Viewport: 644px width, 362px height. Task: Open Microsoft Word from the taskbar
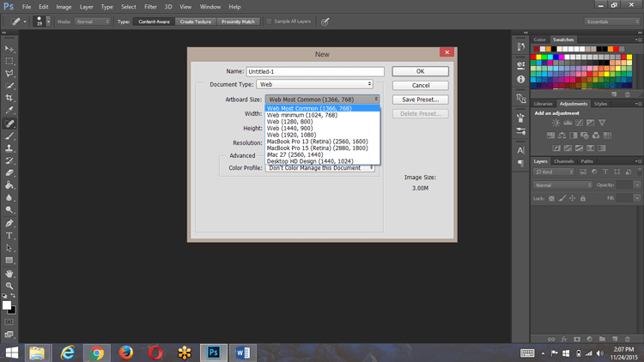[x=243, y=353]
